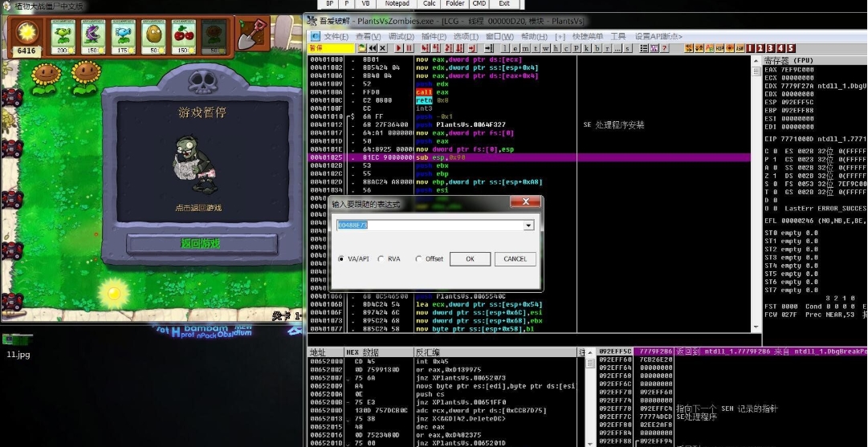Click the close program X toolbar icon

[382, 48]
